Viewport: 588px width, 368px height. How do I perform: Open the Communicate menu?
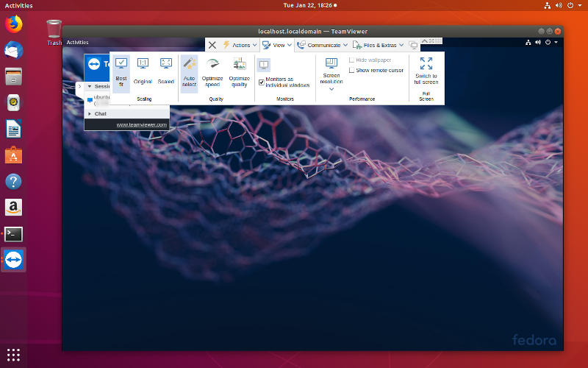[x=322, y=45]
